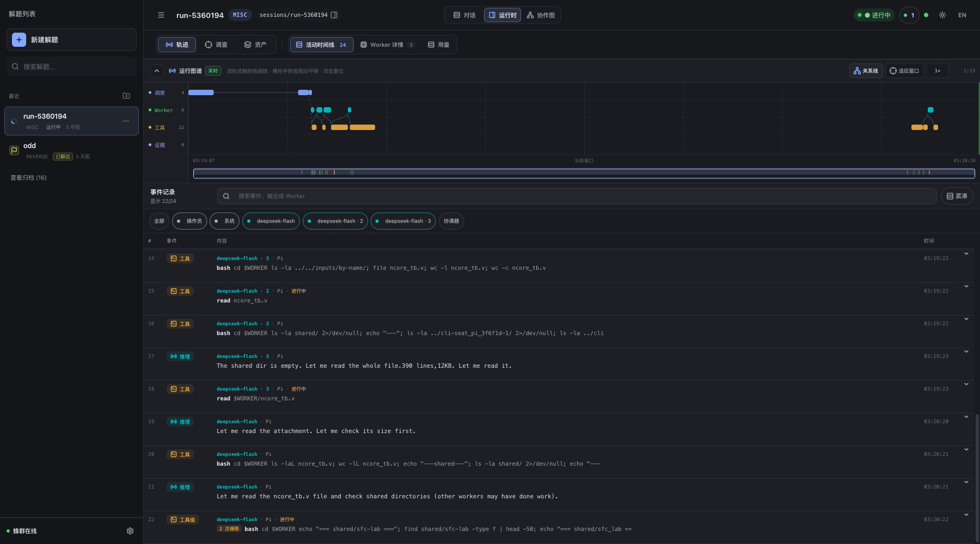
Task: Click the hamburger menu icon beside run-5360194
Action: click(161, 15)
